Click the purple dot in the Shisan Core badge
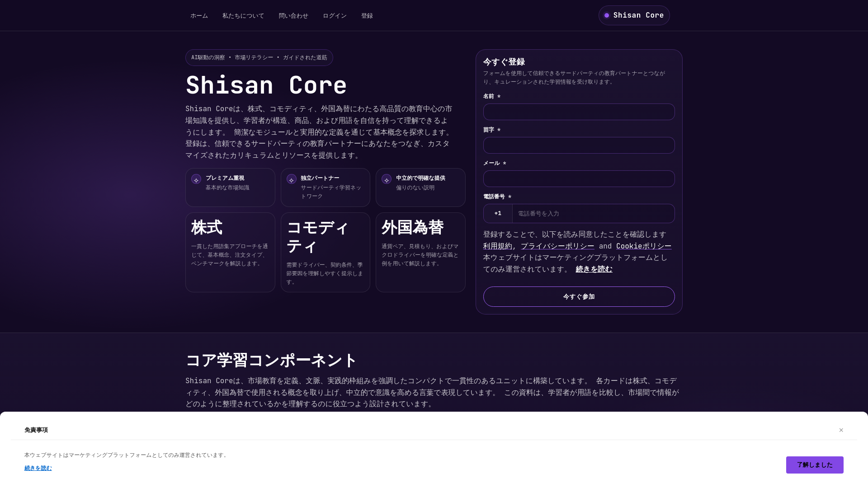Screen dimensions: 868x488 [x=607, y=15]
